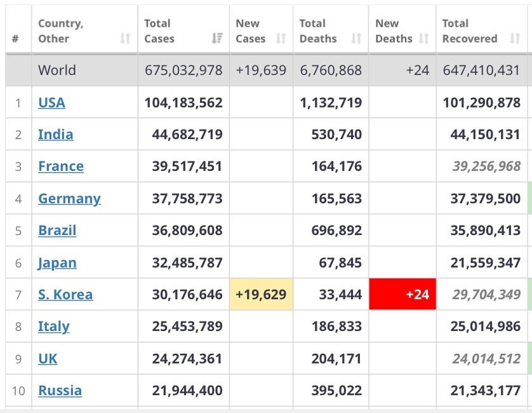Screen dimensions: 532x413
Task: Select World total cases 675,032,978
Action: click(x=183, y=71)
